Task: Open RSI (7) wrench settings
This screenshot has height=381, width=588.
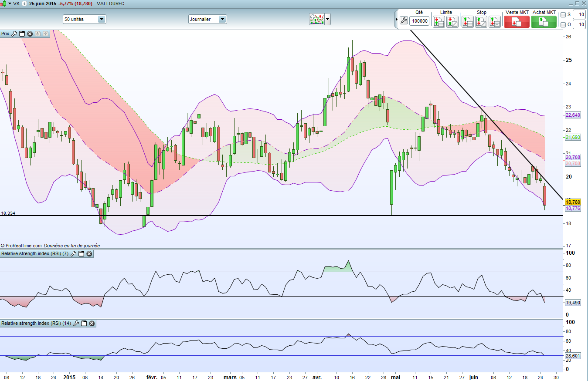Action: [73, 254]
